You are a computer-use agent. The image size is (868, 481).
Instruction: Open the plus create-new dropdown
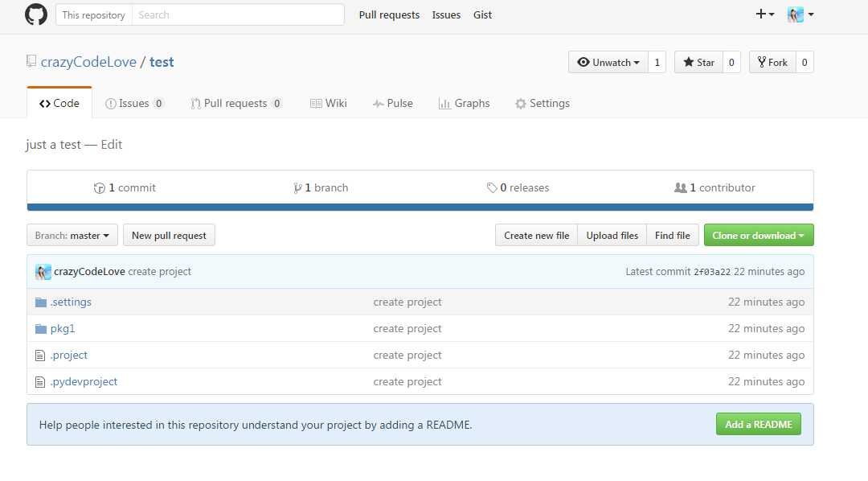(764, 14)
